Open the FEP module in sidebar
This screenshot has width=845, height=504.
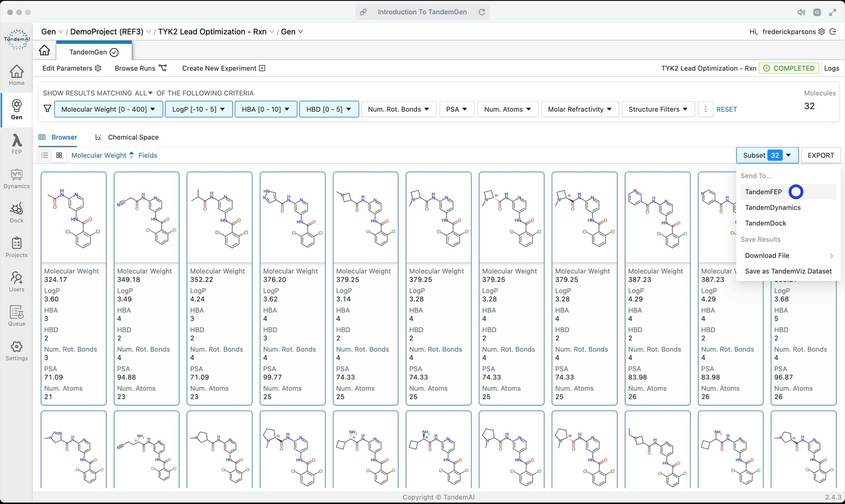pyautogui.click(x=17, y=144)
